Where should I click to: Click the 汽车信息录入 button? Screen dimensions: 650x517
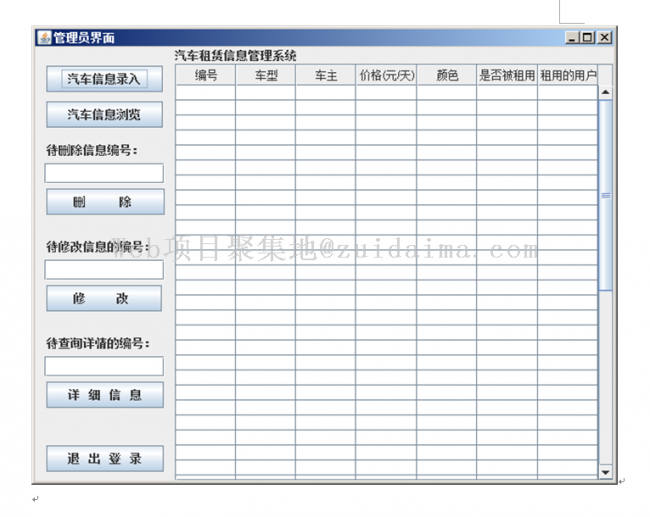(x=104, y=79)
